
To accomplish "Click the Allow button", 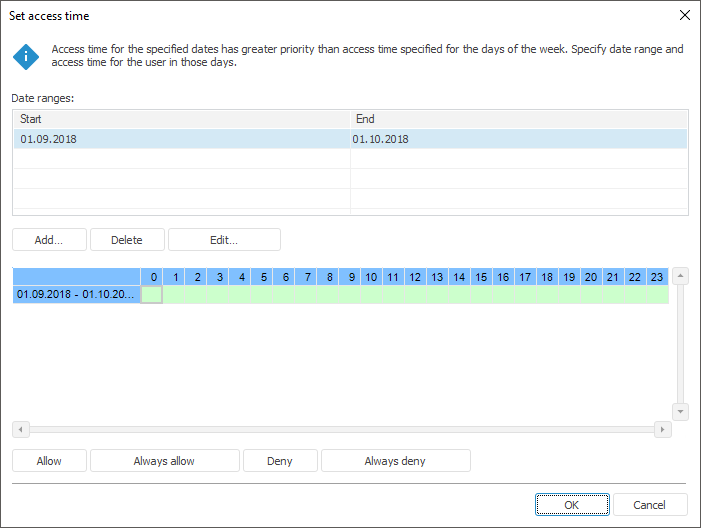I will [49, 461].
